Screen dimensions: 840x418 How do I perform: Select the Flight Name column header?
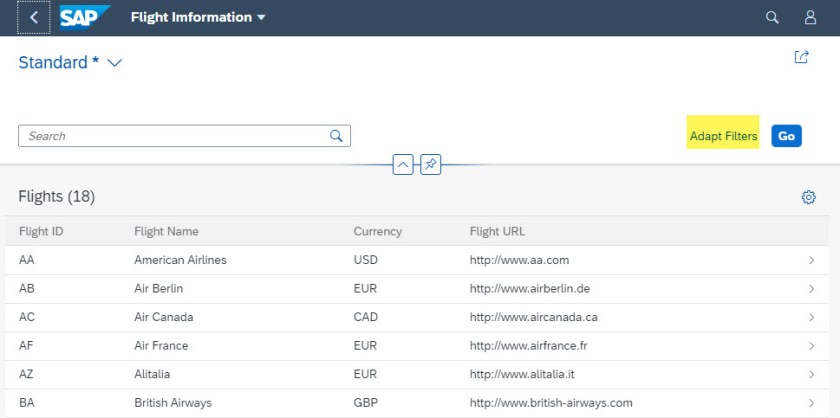tap(166, 231)
